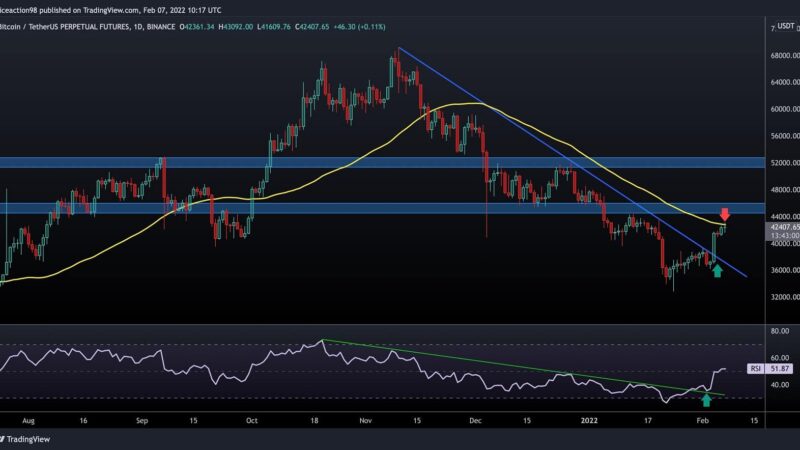Click the 13:43:00 candle countdown label

(785, 236)
